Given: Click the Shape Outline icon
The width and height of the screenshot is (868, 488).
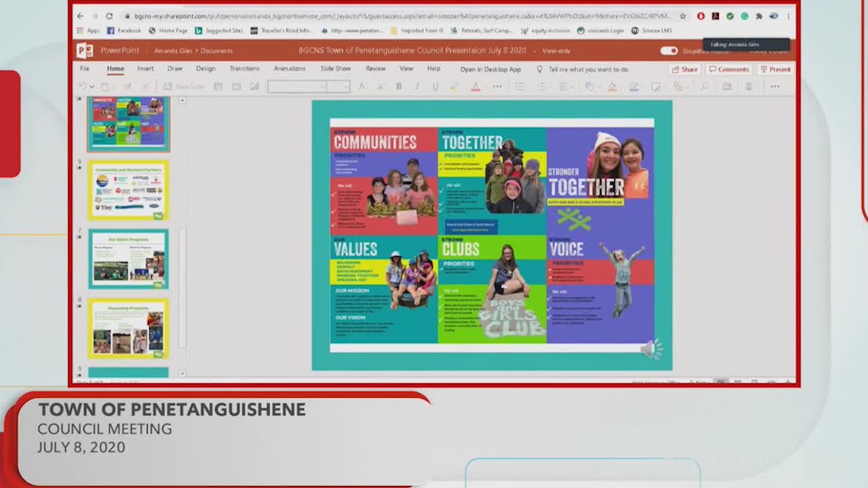Looking at the screenshot, I should coord(634,87).
